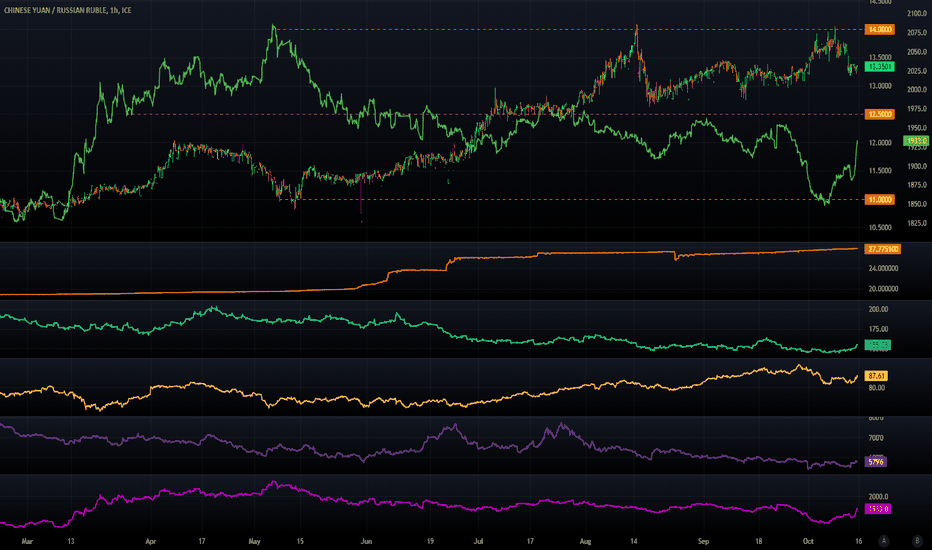Click the Aug date on time axis

(x=585, y=541)
